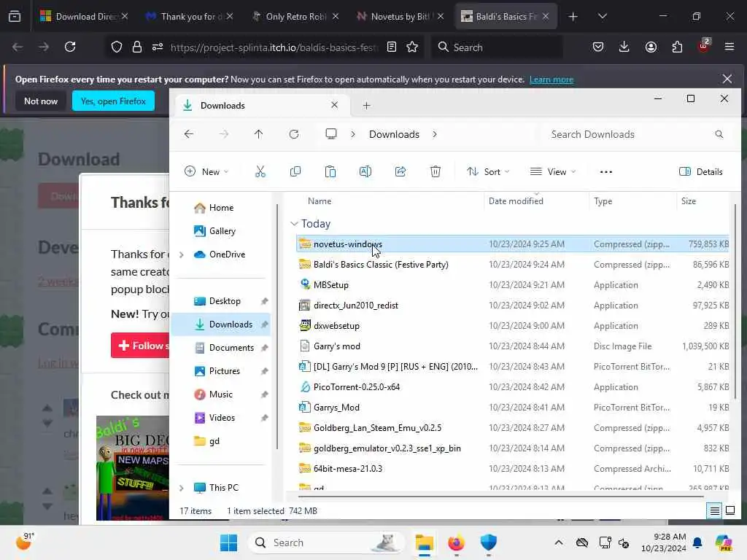Open the Sort dropdown menu

[x=488, y=172]
